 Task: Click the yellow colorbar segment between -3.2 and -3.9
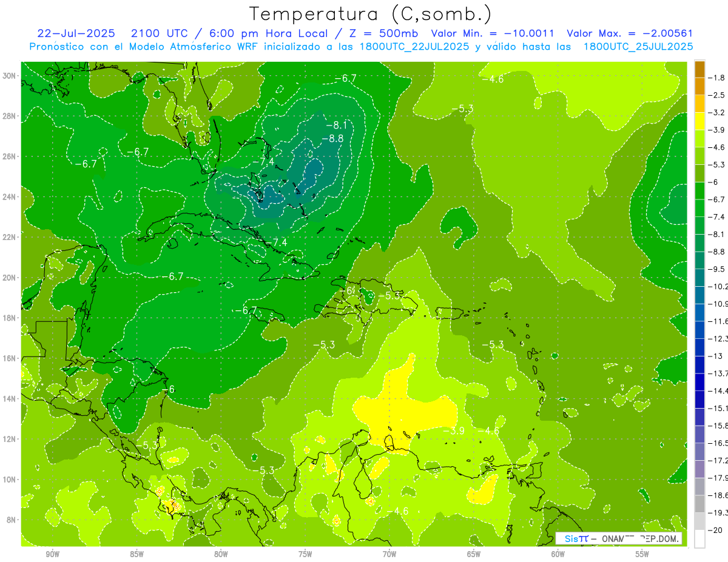700,121
